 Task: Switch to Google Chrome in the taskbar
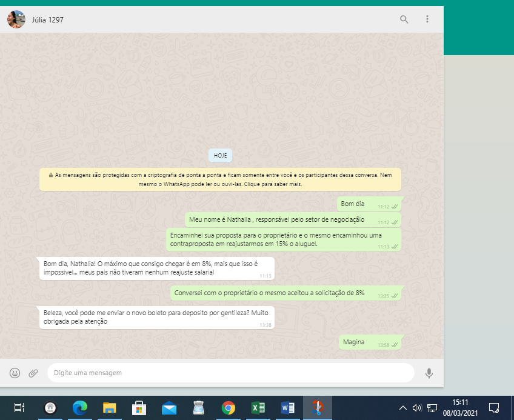229,408
